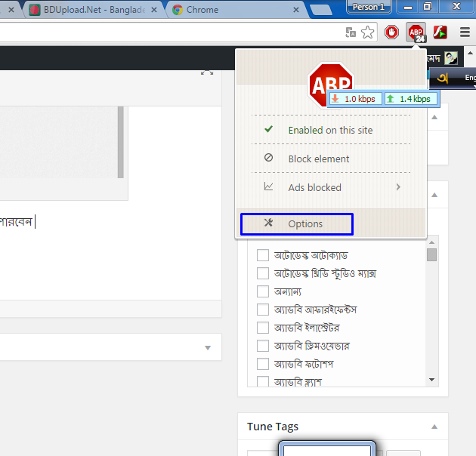The height and width of the screenshot is (456, 476).
Task: Click the download speed 1.0 kbps indicator
Action: 354,99
